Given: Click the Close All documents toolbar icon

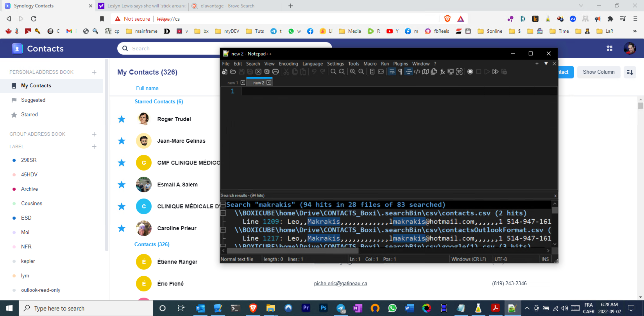Looking at the screenshot, I should 267,72.
